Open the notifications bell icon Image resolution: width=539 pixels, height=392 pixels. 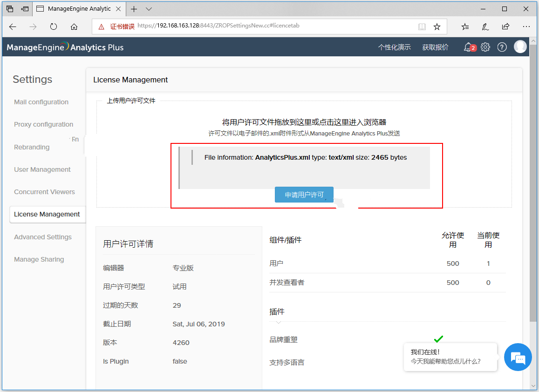[469, 47]
